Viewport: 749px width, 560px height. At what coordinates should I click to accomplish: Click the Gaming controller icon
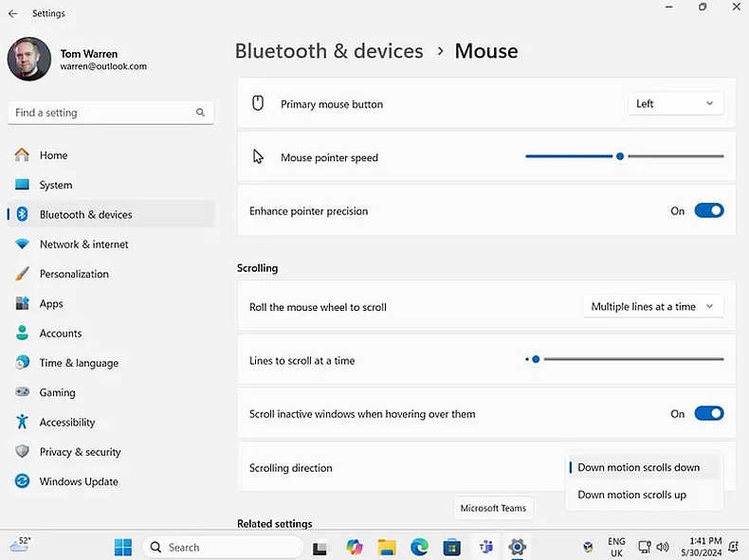tap(22, 392)
